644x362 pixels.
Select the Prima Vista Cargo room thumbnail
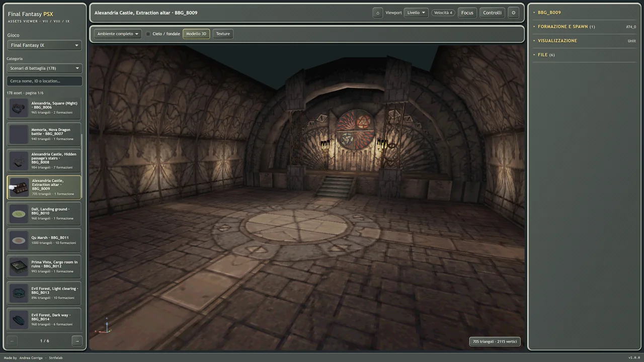click(x=19, y=266)
